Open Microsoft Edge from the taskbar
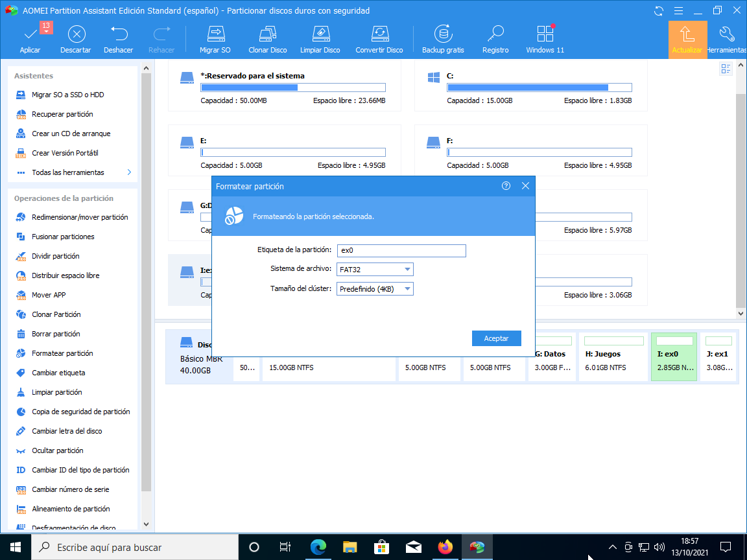Viewport: 747px width, 560px height. tap(318, 547)
